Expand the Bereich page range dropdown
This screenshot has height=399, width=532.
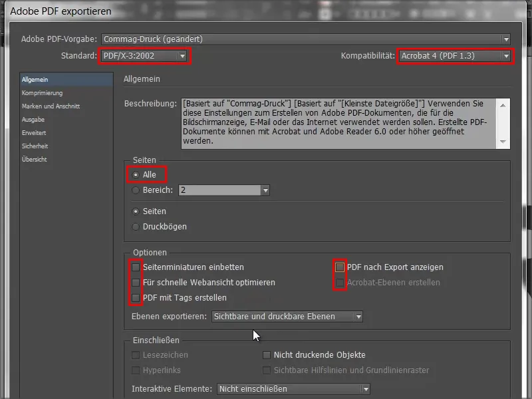click(265, 190)
